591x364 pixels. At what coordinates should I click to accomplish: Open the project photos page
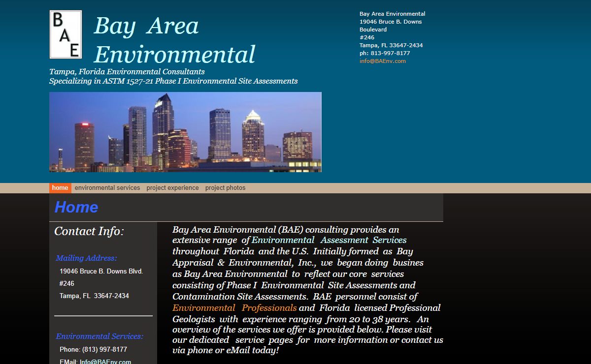tap(225, 188)
